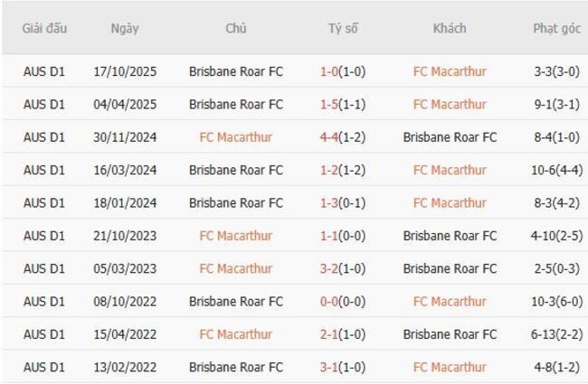Click the 6-13 corner stats cell
The height and width of the screenshot is (384, 588).
click(556, 334)
